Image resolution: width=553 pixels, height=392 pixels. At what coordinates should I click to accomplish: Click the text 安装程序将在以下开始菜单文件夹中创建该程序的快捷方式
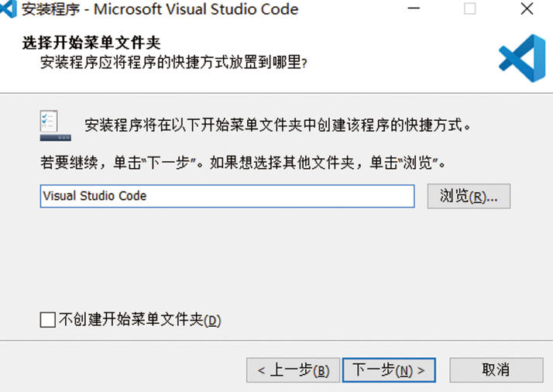click(277, 126)
